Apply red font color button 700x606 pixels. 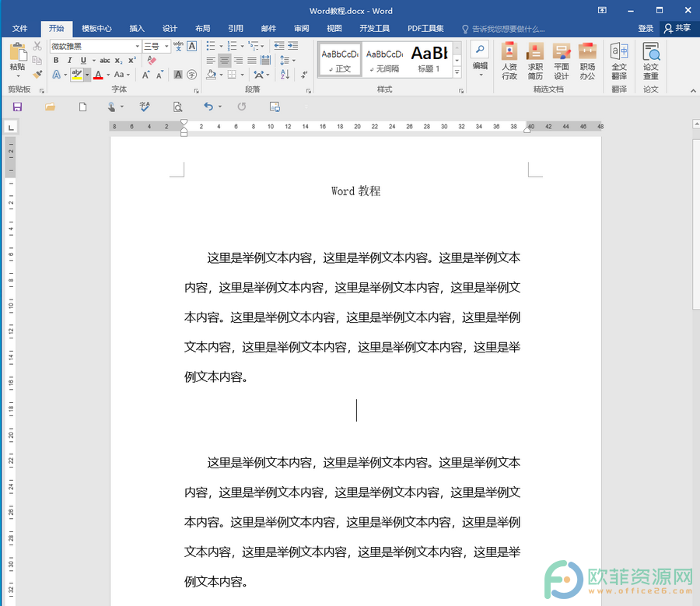coord(99,75)
